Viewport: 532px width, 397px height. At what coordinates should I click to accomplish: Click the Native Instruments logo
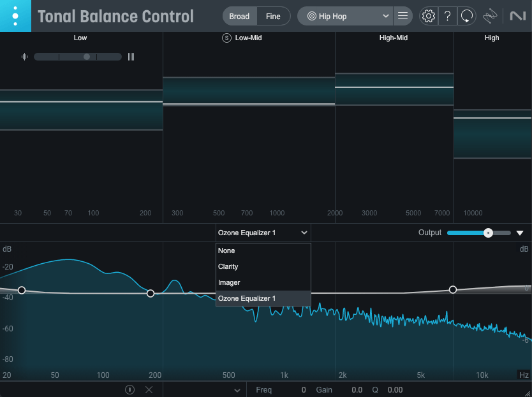click(518, 16)
